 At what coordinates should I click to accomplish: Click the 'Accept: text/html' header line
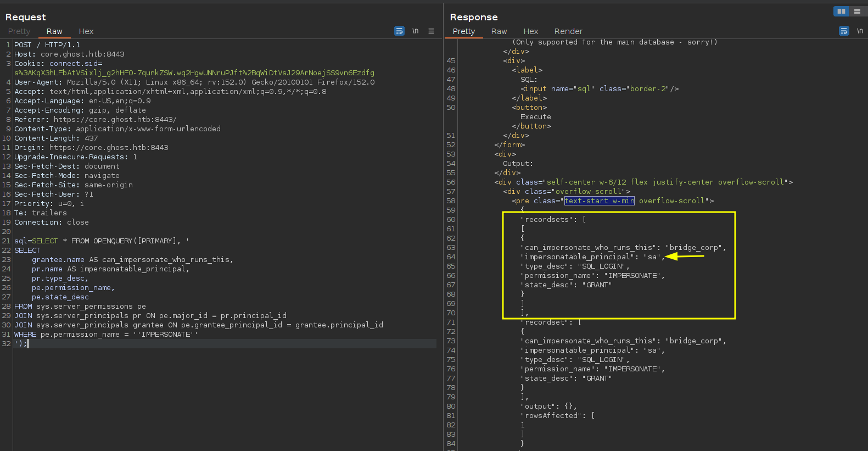pos(170,92)
